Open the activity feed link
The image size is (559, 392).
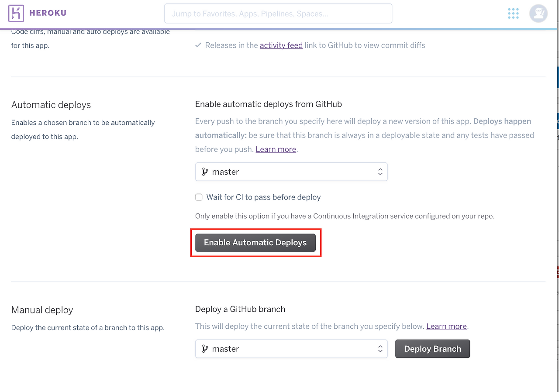[x=281, y=45]
